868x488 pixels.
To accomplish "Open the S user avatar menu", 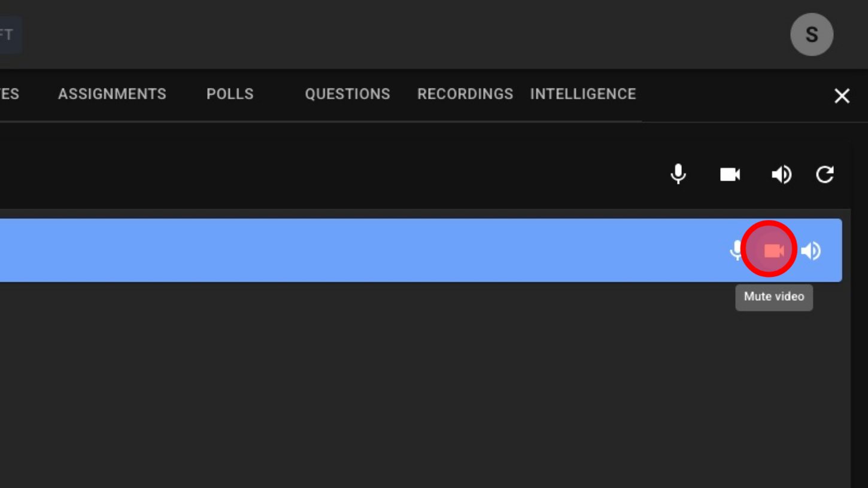I will click(812, 35).
